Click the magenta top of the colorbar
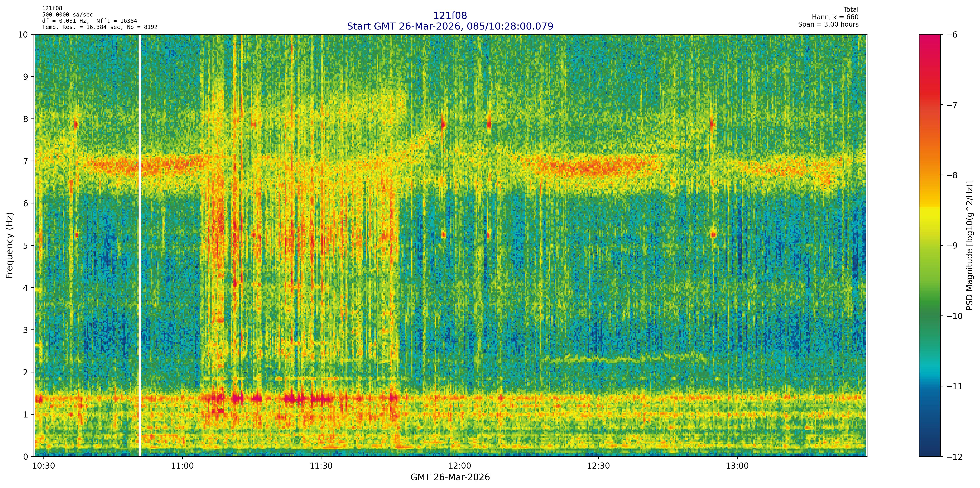Viewport: 980px width, 488px height. 929,38
